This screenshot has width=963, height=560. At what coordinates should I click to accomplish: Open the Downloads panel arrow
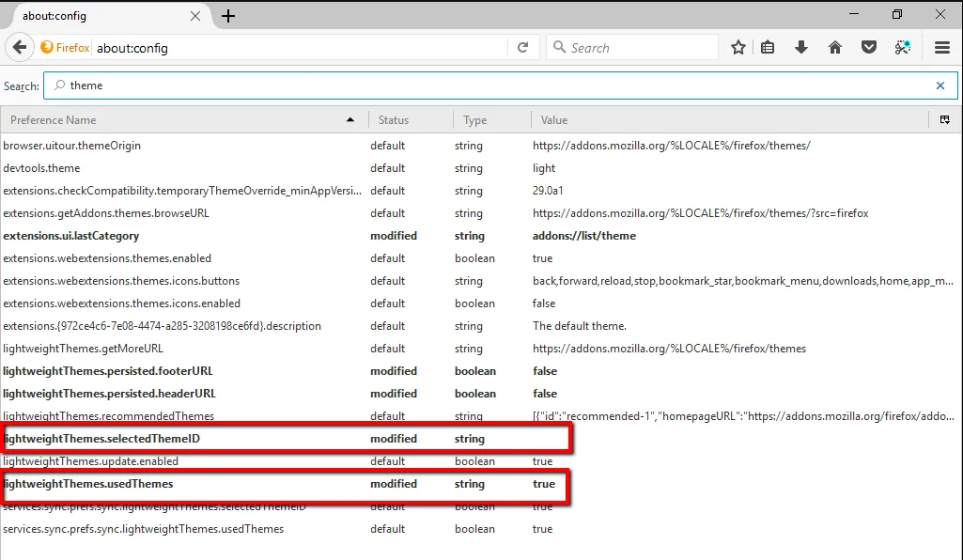coord(801,47)
